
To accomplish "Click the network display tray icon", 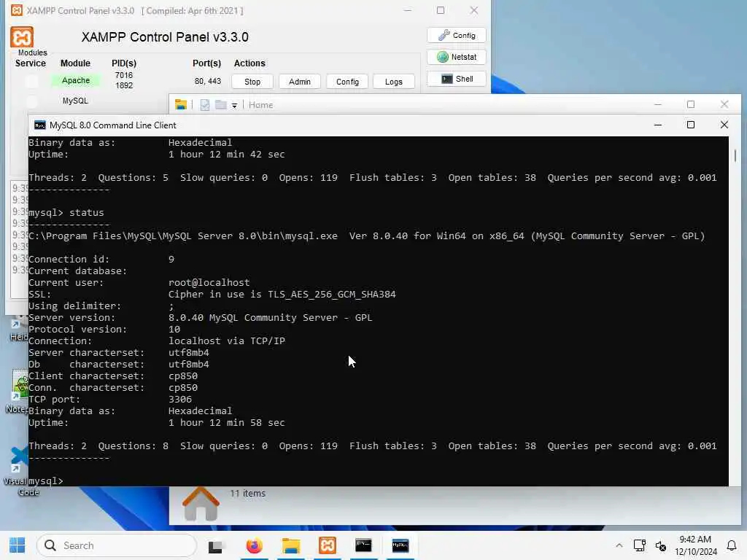I will (x=639, y=545).
